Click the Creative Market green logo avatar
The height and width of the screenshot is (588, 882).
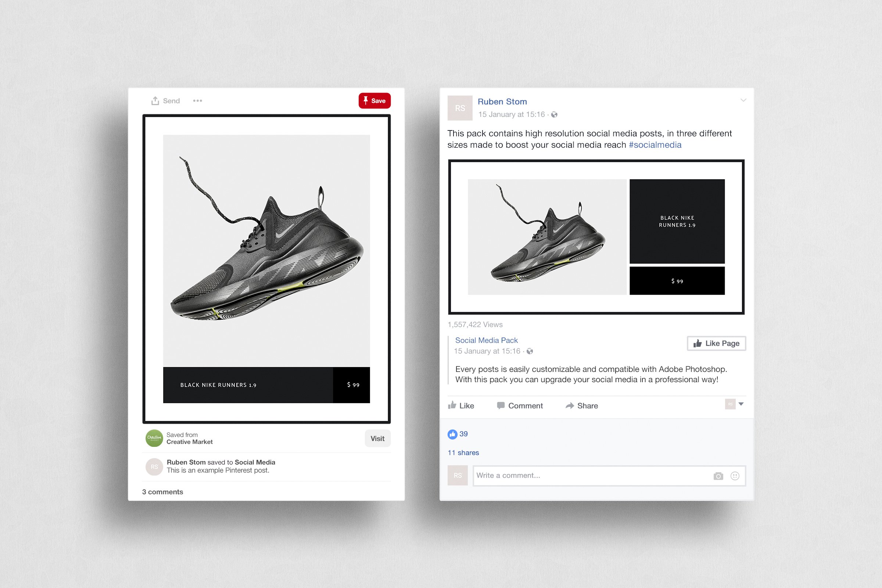154,438
